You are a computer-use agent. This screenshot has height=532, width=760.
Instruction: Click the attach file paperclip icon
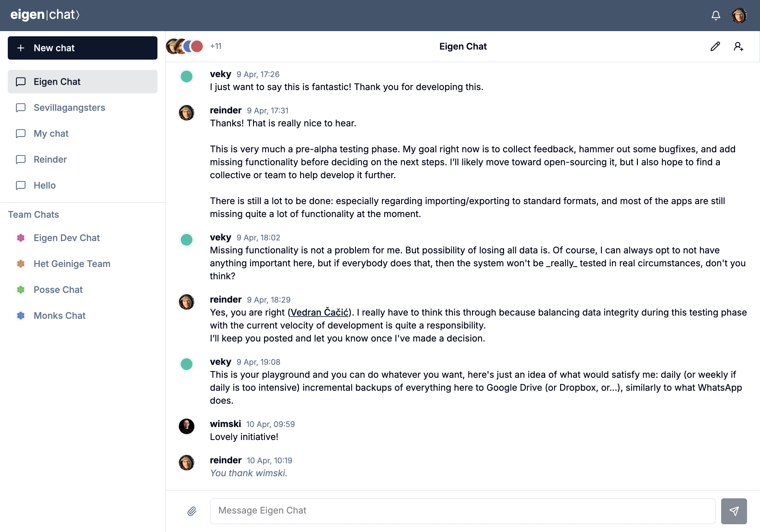coord(192,511)
